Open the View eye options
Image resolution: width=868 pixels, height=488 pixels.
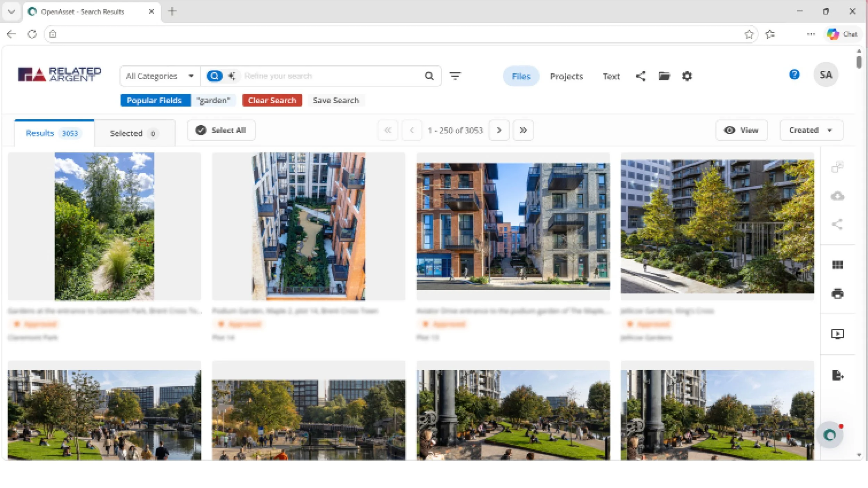click(x=741, y=130)
